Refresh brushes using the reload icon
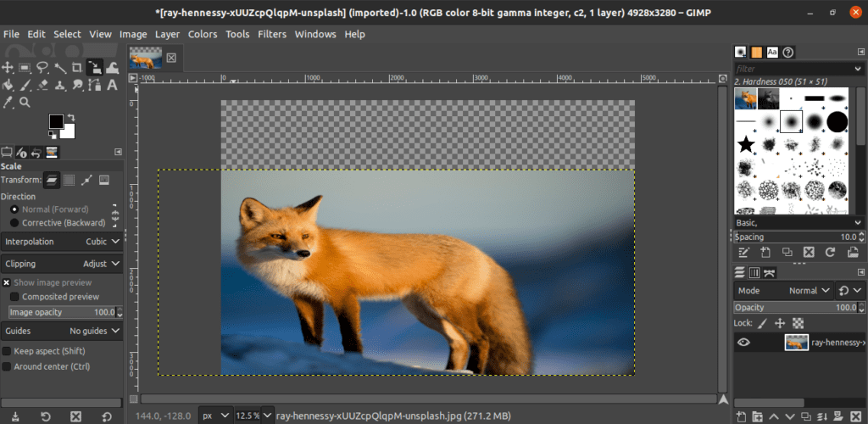This screenshot has height=424, width=868. pos(830,252)
